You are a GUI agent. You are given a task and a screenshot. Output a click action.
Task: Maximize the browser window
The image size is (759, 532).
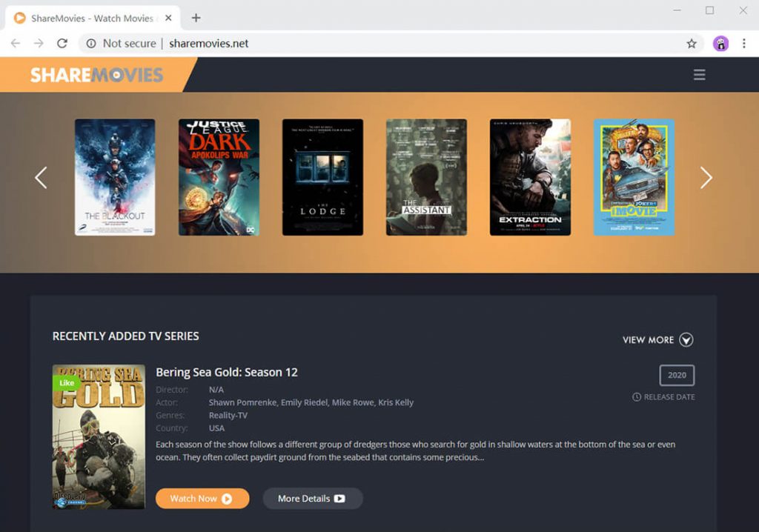[709, 10]
